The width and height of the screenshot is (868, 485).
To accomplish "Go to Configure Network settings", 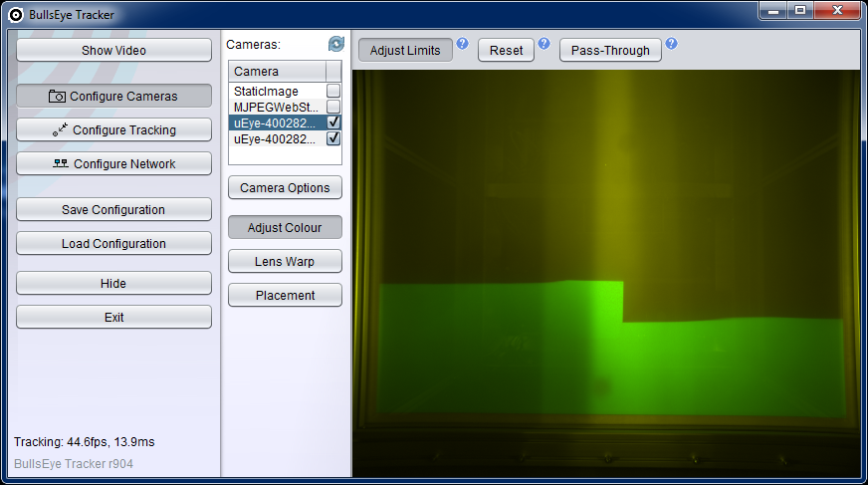I will point(113,164).
